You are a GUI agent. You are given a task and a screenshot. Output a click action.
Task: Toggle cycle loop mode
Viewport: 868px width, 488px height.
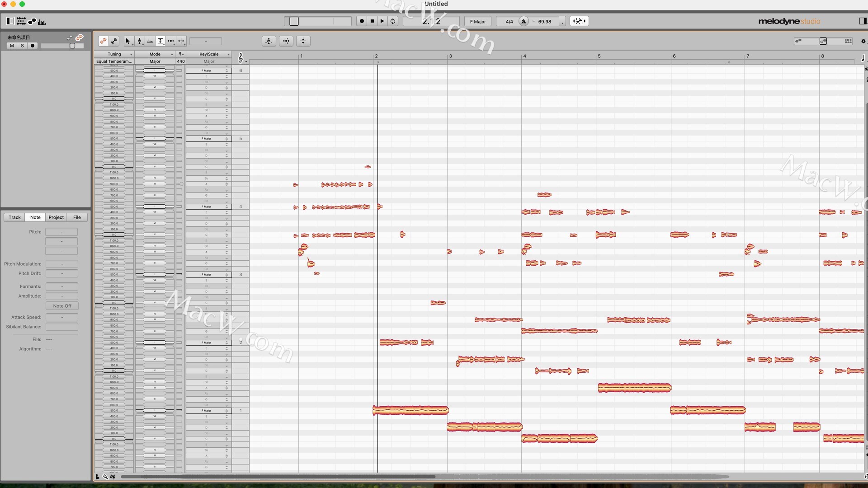[393, 21]
